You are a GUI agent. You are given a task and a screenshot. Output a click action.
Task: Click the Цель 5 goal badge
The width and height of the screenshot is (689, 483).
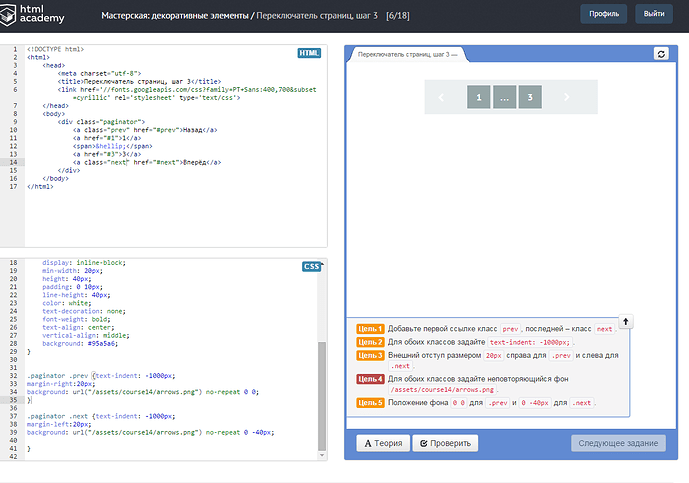[370, 403]
